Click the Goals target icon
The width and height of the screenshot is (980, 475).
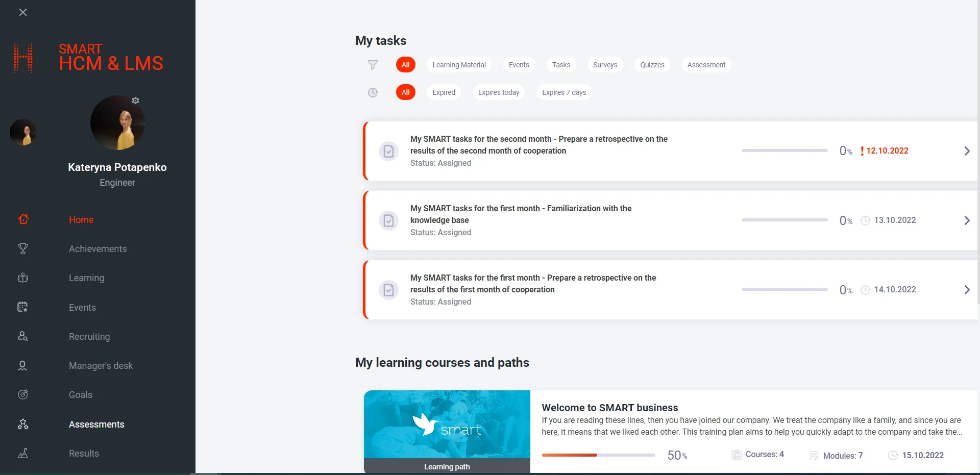click(x=23, y=394)
